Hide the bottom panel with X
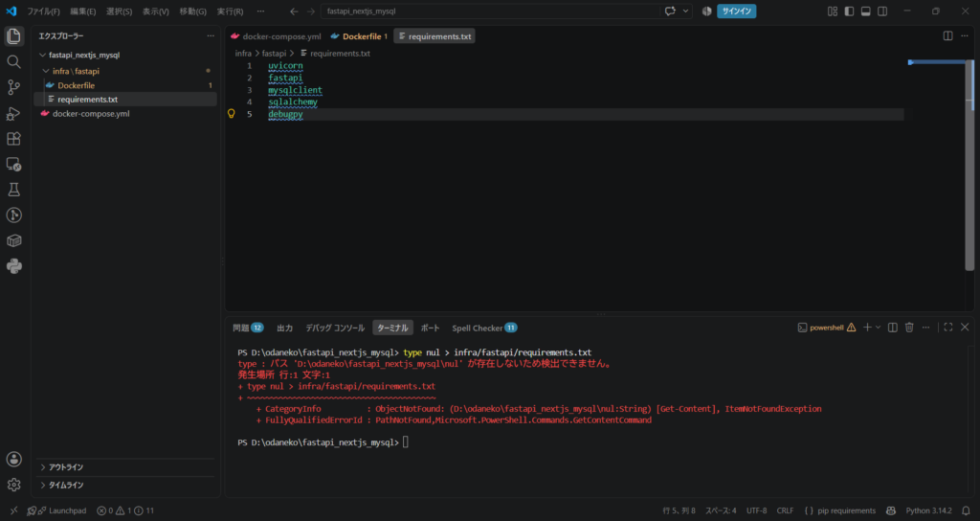This screenshot has width=980, height=521. click(965, 328)
